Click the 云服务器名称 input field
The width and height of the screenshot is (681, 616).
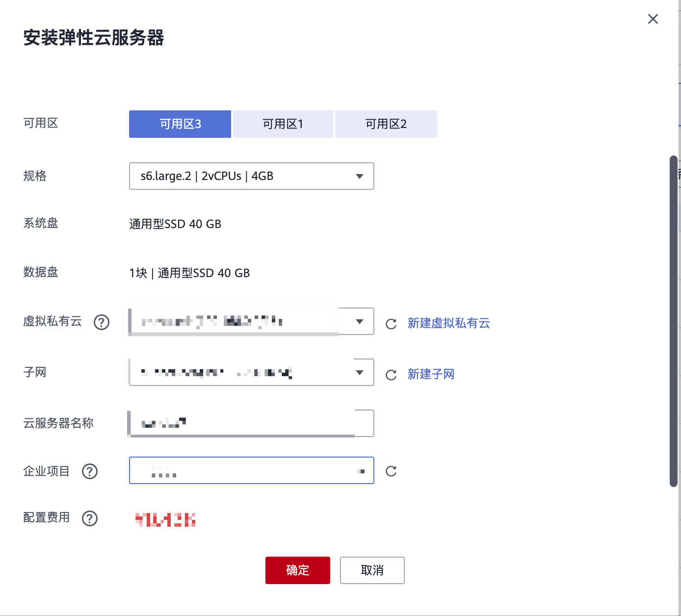pyautogui.click(x=251, y=423)
